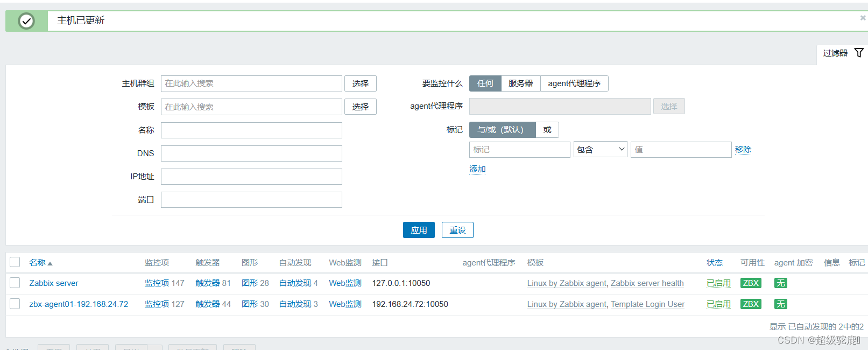Tick the checkbox for Zabbix server
The width and height of the screenshot is (868, 350).
[x=15, y=283]
